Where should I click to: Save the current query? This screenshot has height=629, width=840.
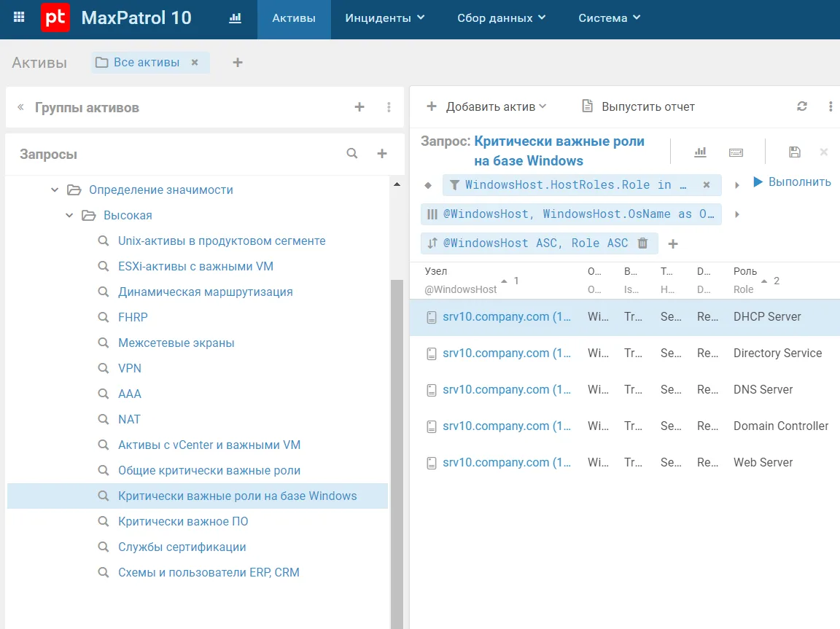pyautogui.click(x=795, y=152)
